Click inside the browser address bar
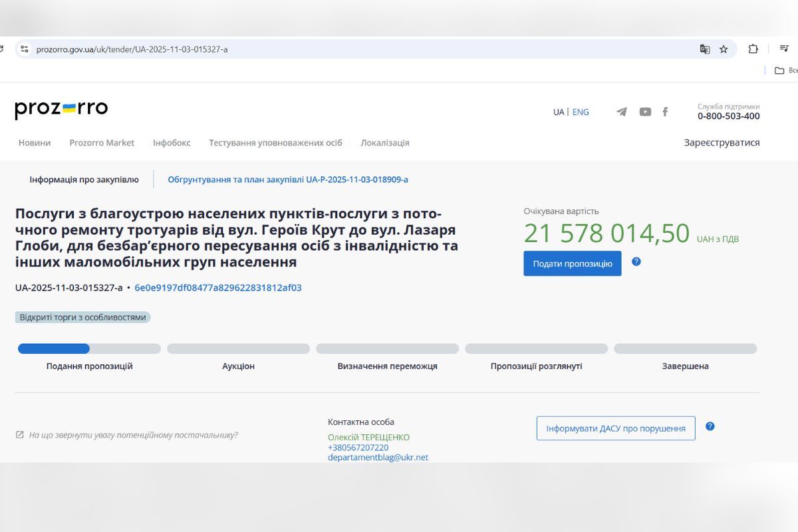 266,49
